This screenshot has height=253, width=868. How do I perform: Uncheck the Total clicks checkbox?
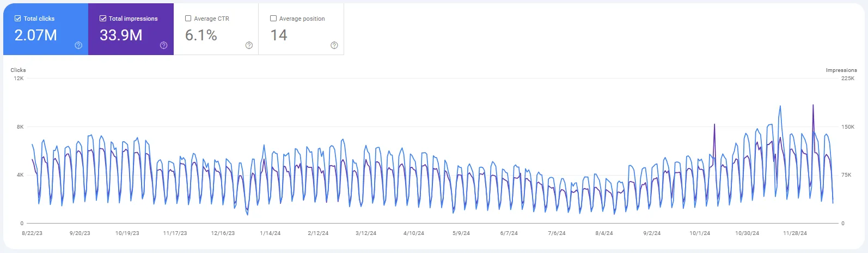pyautogui.click(x=18, y=19)
